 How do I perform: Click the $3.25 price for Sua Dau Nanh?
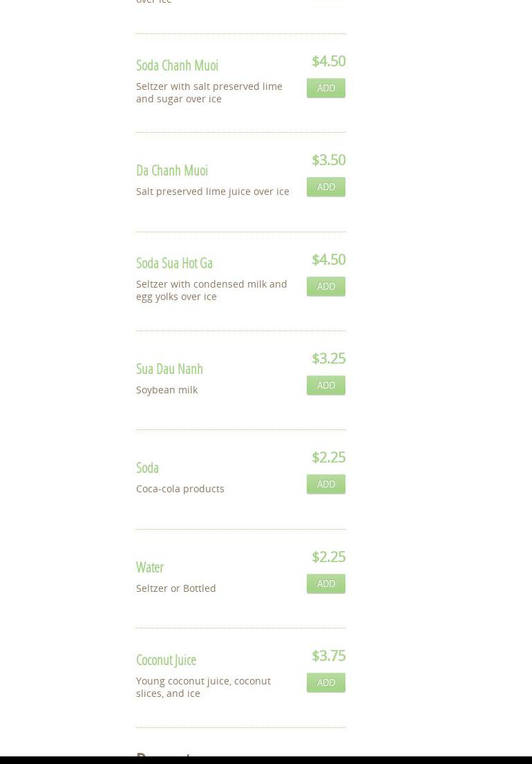click(x=328, y=358)
